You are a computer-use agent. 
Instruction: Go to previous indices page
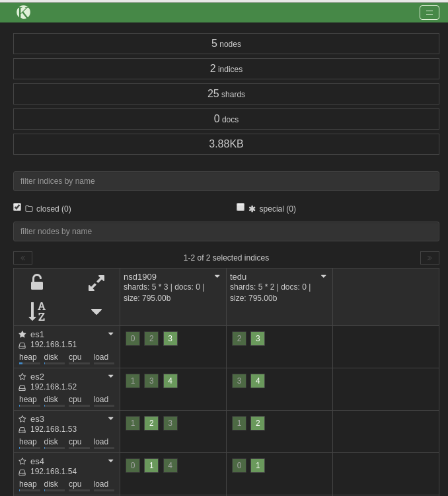click(22, 258)
